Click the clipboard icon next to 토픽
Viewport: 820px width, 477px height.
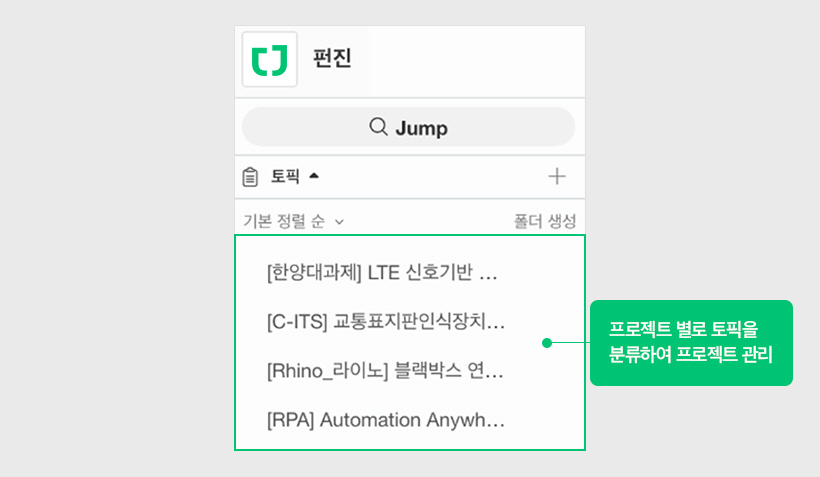point(250,177)
